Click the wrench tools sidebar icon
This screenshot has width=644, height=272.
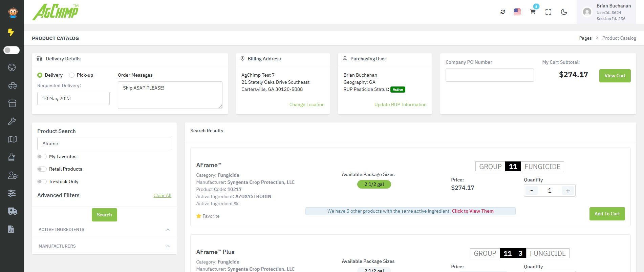point(12,121)
